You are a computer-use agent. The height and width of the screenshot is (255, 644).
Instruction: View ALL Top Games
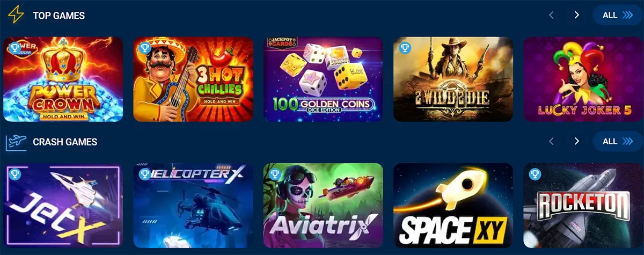point(617,15)
